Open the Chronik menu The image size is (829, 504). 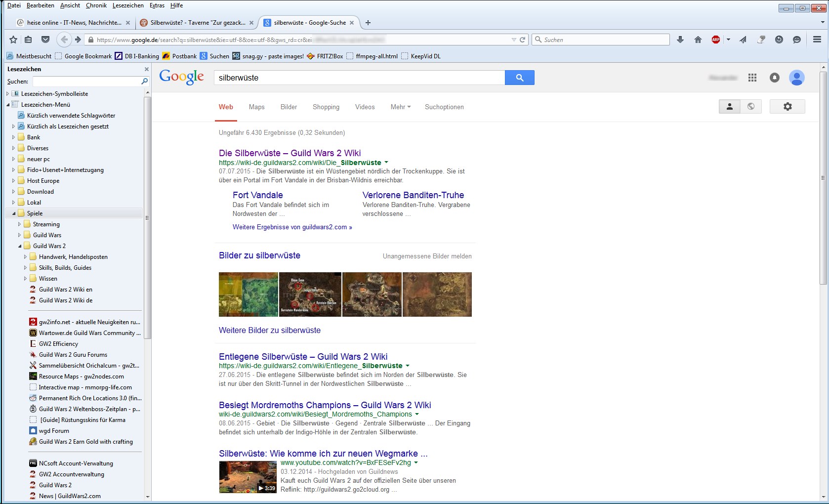(96, 5)
